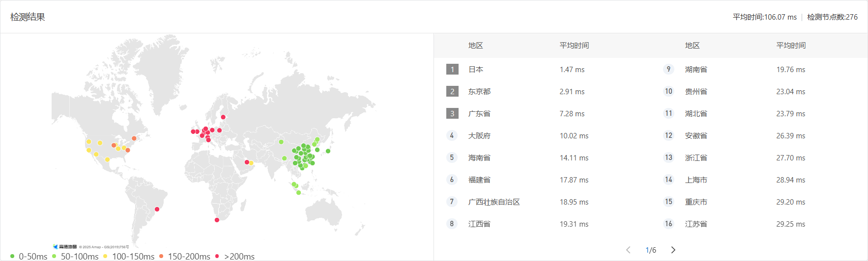Go to next page of results
Screen dimensions: 868x261
(673, 250)
